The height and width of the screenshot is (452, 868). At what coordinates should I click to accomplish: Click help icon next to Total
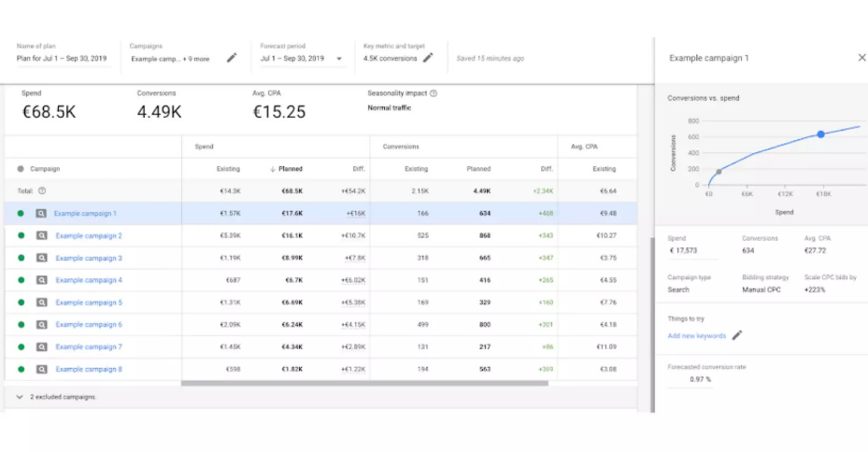pyautogui.click(x=42, y=191)
